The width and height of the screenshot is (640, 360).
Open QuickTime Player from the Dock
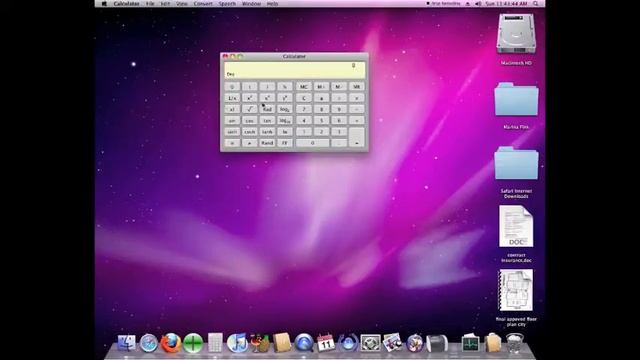coord(304,342)
